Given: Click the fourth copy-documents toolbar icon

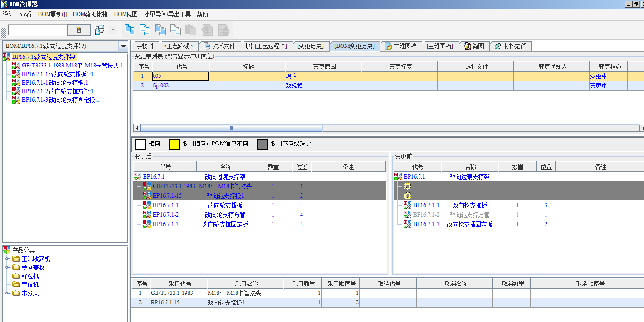Looking at the screenshot, I should coord(176,30).
